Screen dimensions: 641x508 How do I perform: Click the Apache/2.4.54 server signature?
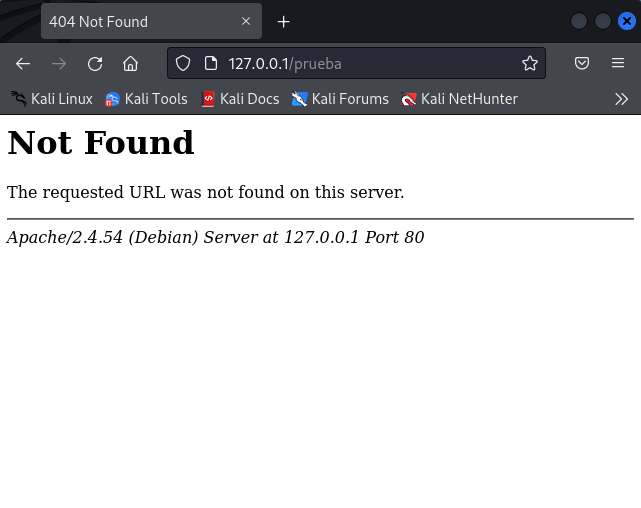click(215, 237)
